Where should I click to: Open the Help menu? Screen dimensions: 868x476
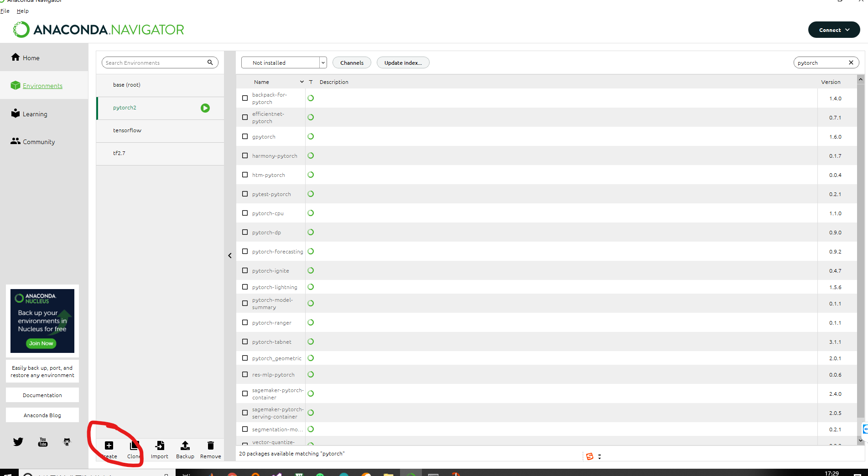23,11
